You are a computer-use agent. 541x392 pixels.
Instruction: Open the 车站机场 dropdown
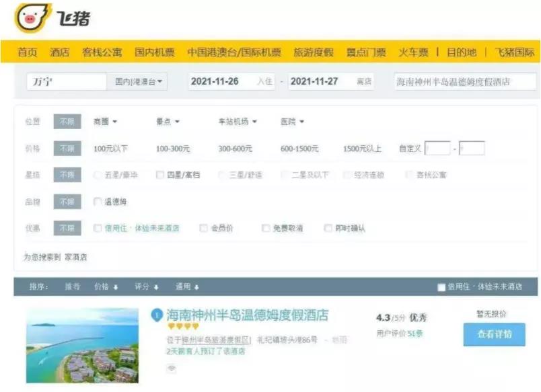pos(238,121)
